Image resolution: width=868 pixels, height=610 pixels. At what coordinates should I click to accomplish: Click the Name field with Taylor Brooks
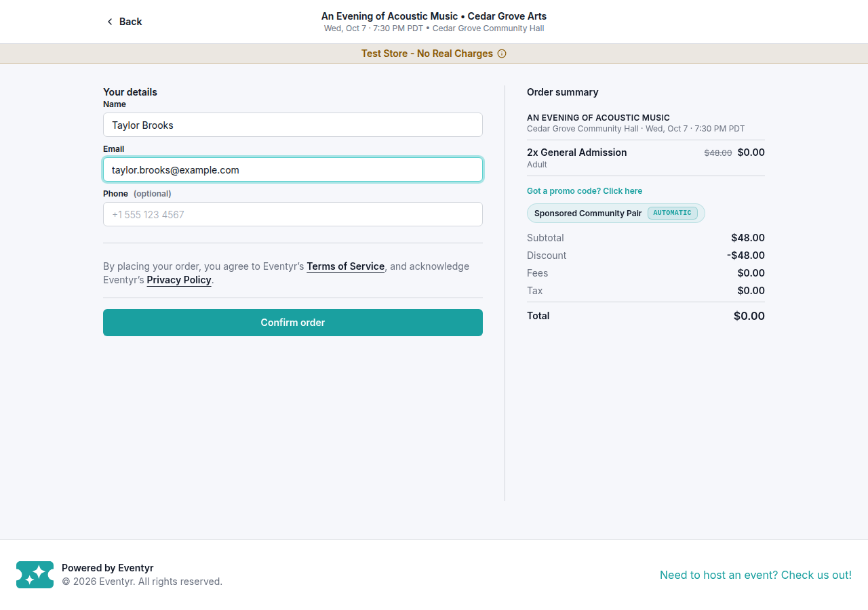tap(293, 125)
